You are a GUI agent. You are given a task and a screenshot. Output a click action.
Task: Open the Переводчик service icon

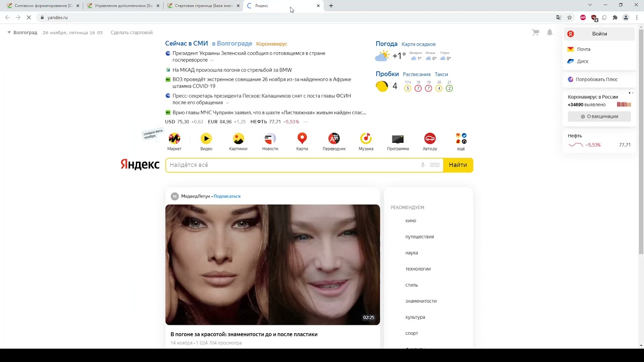click(x=334, y=138)
